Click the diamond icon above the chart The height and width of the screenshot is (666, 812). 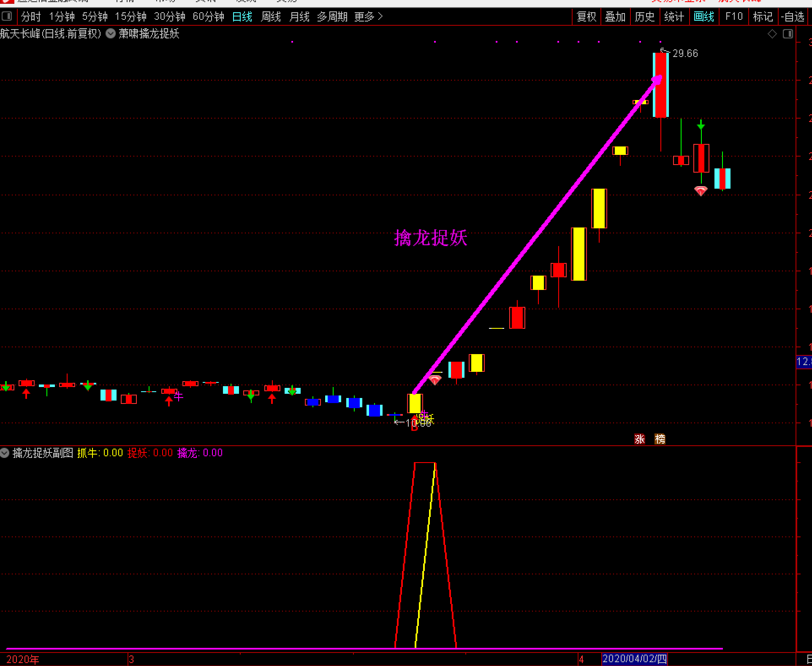[772, 34]
